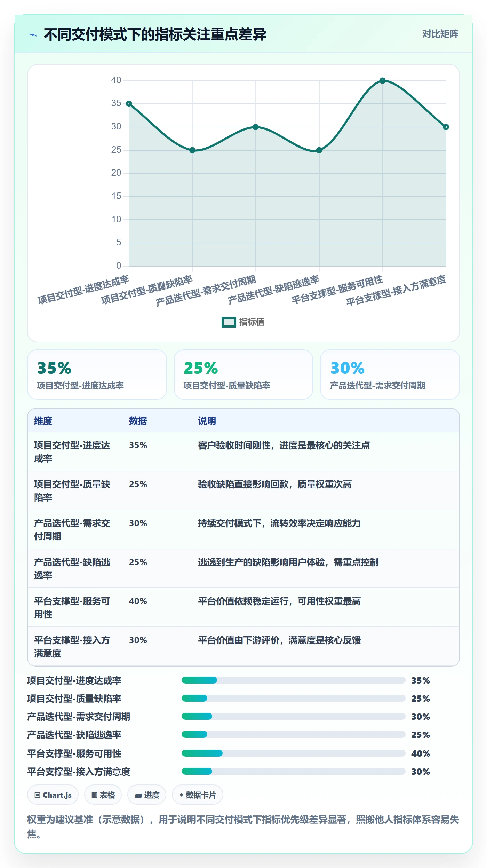Viewport: 487px width, 868px height.
Task: Click progress bar for 平台支撑型-接入方满意度
Action: pyautogui.click(x=293, y=771)
